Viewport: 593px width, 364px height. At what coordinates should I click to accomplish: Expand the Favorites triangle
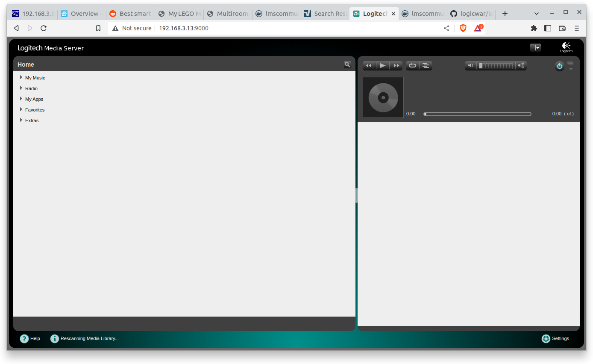coord(21,109)
